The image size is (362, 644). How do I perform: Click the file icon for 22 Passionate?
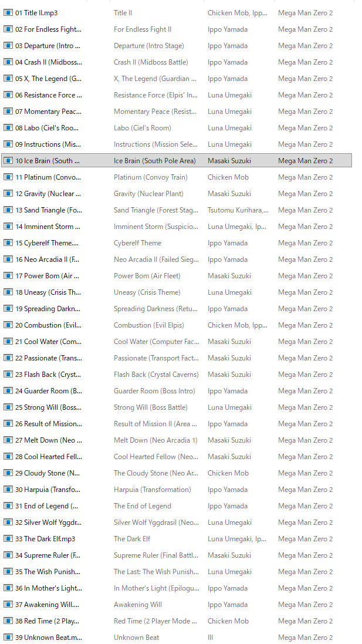[x=8, y=358]
